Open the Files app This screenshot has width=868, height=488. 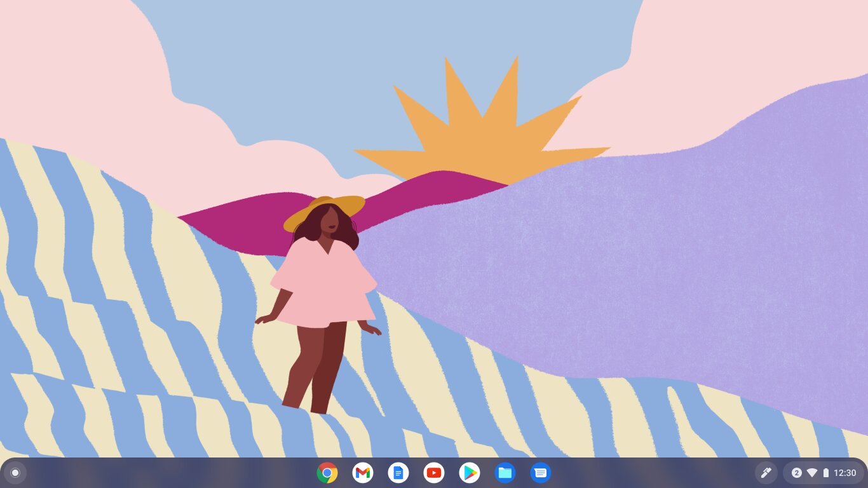(x=505, y=473)
